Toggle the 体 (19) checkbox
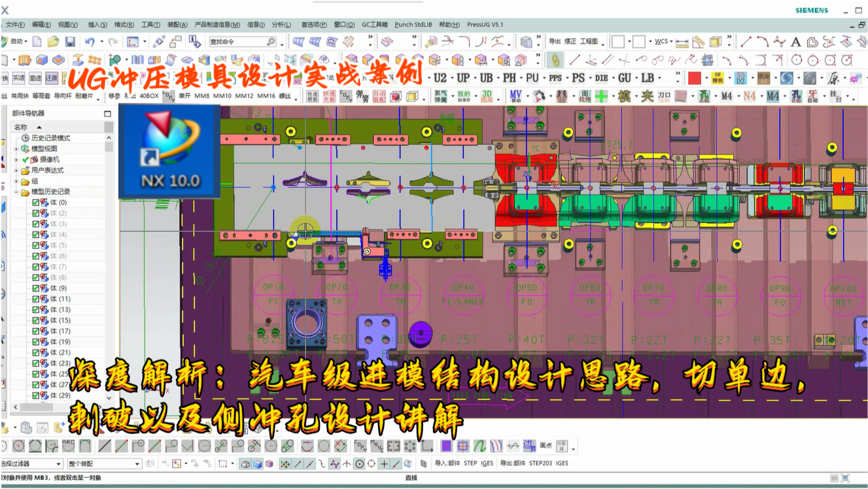Image resolution: width=868 pixels, height=489 pixels. coord(36,342)
